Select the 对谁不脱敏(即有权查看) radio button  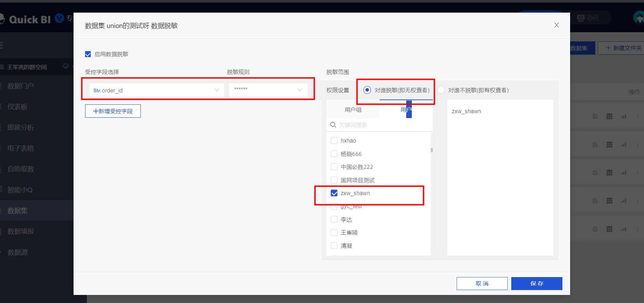click(x=441, y=90)
